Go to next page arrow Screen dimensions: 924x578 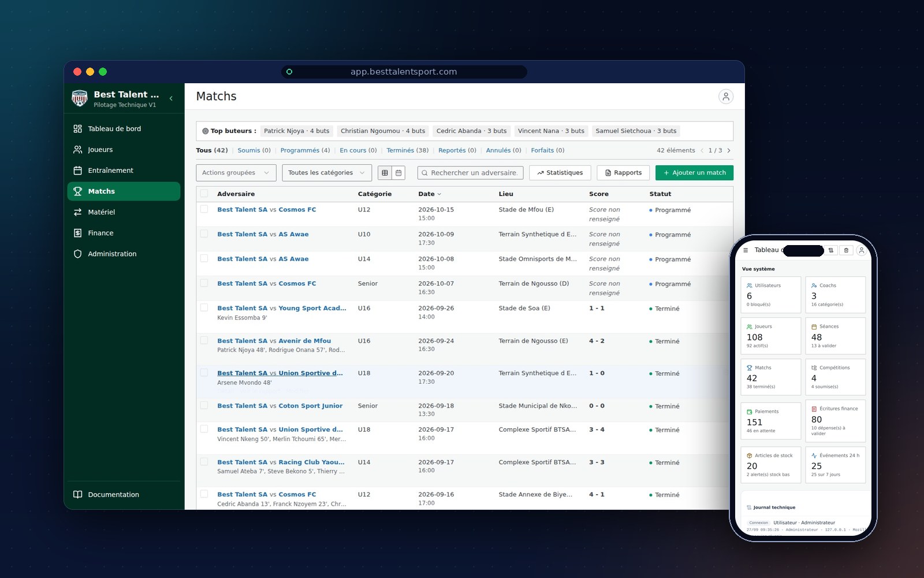729,150
